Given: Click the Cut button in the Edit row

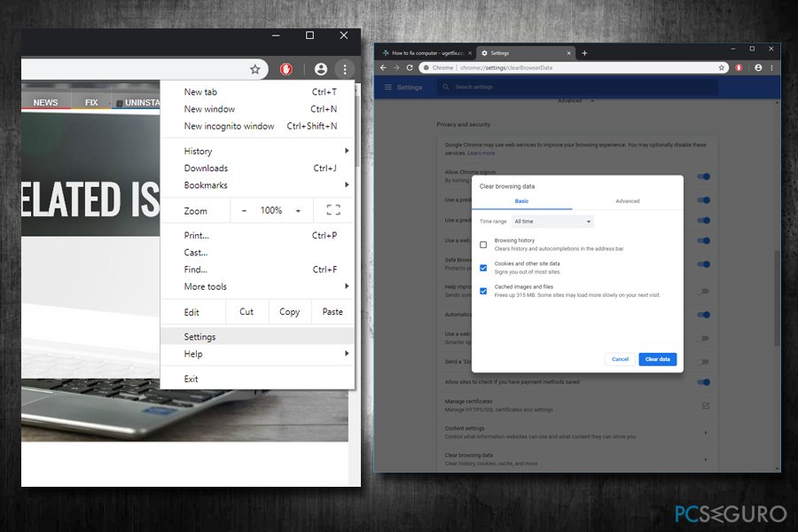Looking at the screenshot, I should (246, 311).
